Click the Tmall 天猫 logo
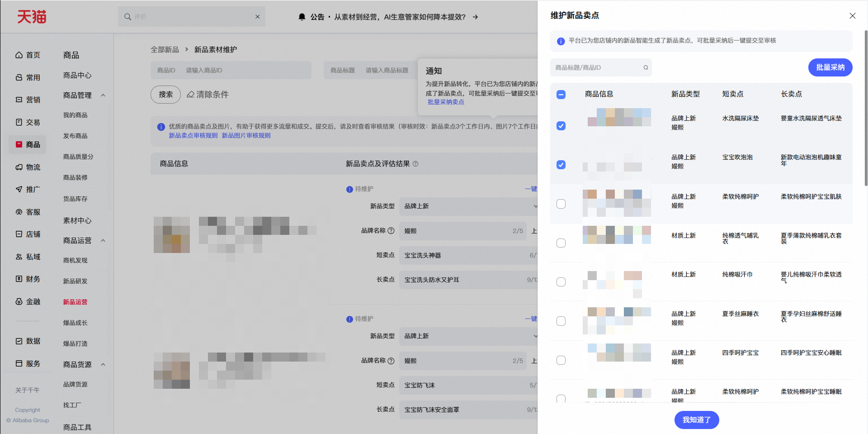The height and width of the screenshot is (434, 868). coord(32,17)
